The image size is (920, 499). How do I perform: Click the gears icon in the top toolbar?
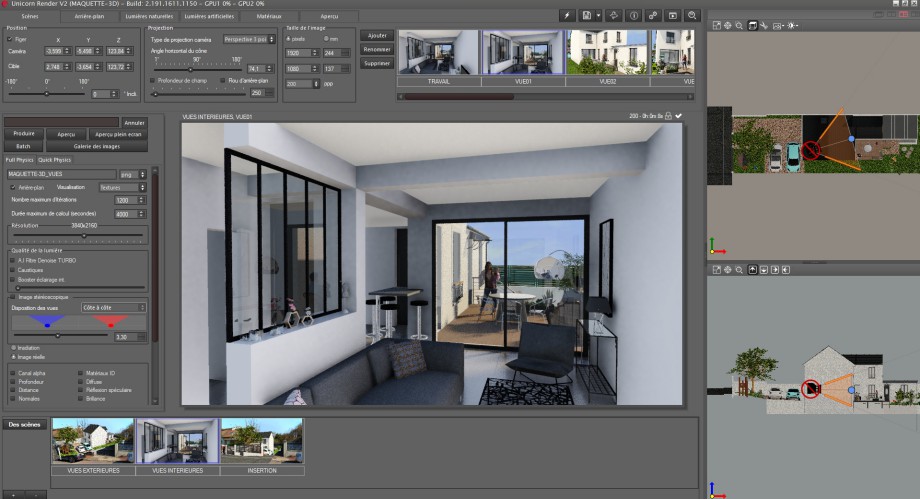(652, 16)
